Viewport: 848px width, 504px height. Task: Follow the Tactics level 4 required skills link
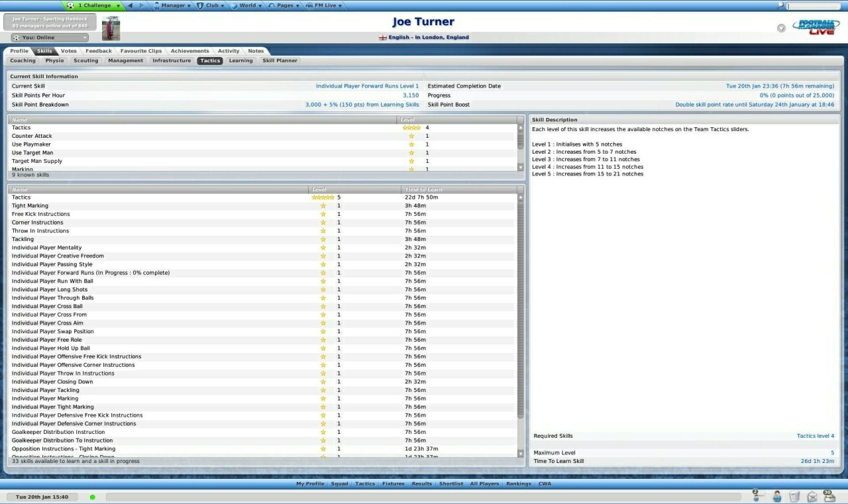coord(816,436)
